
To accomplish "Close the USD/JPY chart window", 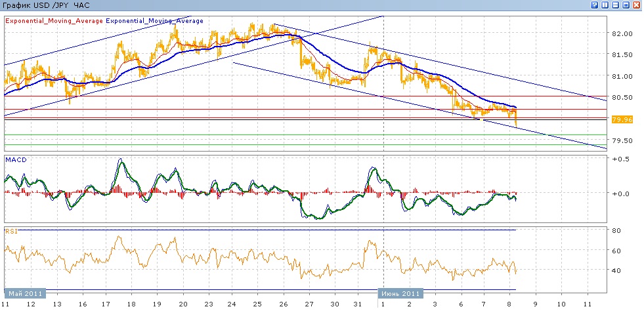I will pos(637,5).
